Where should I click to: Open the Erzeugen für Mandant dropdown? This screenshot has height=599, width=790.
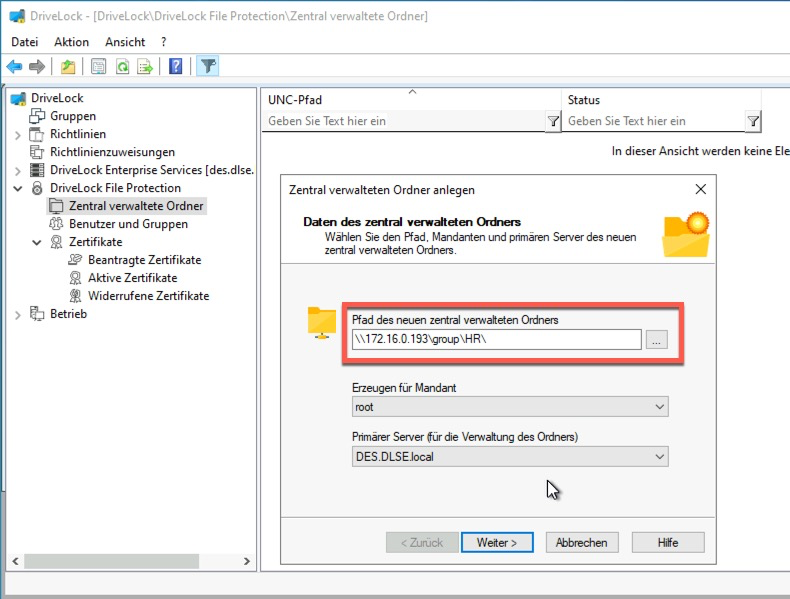510,407
